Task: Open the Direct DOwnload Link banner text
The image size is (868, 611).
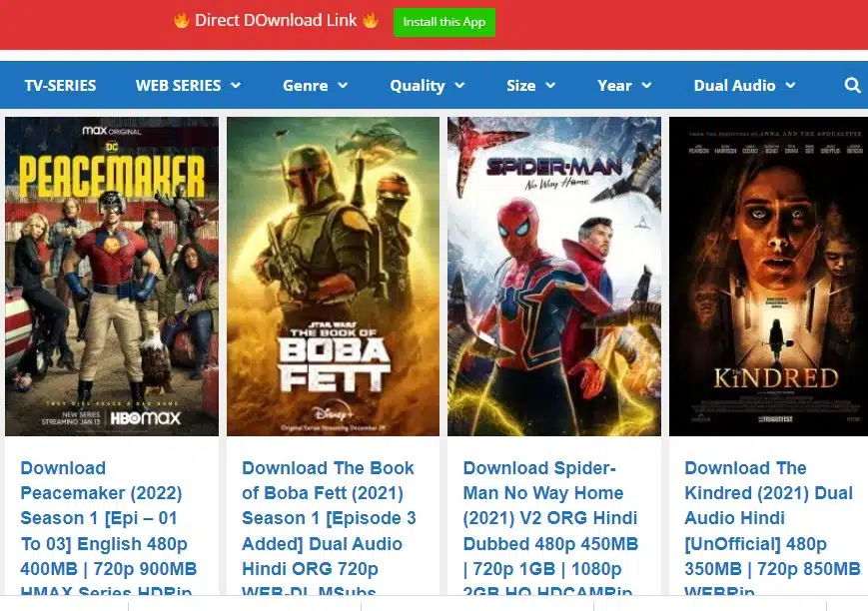Action: coord(276,21)
